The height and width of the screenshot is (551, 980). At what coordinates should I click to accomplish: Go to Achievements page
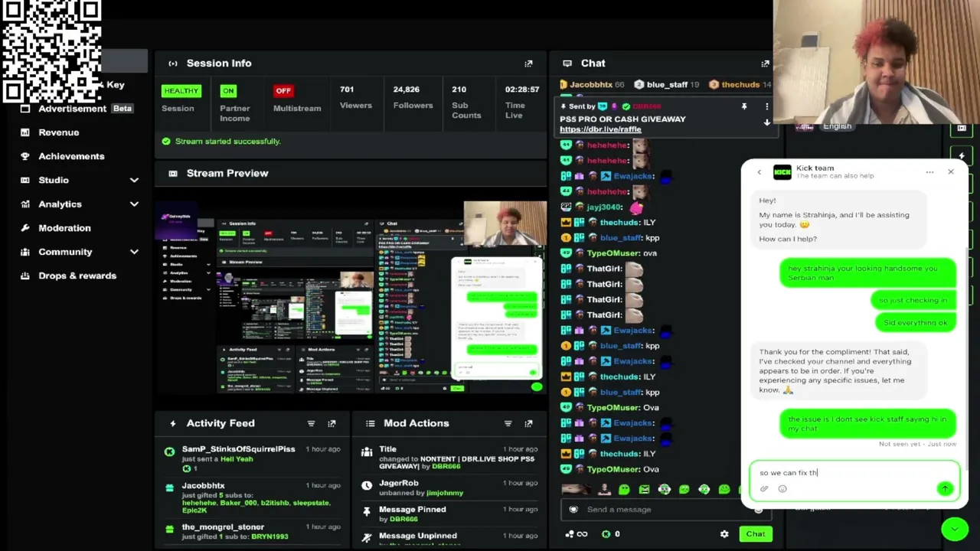tap(71, 156)
